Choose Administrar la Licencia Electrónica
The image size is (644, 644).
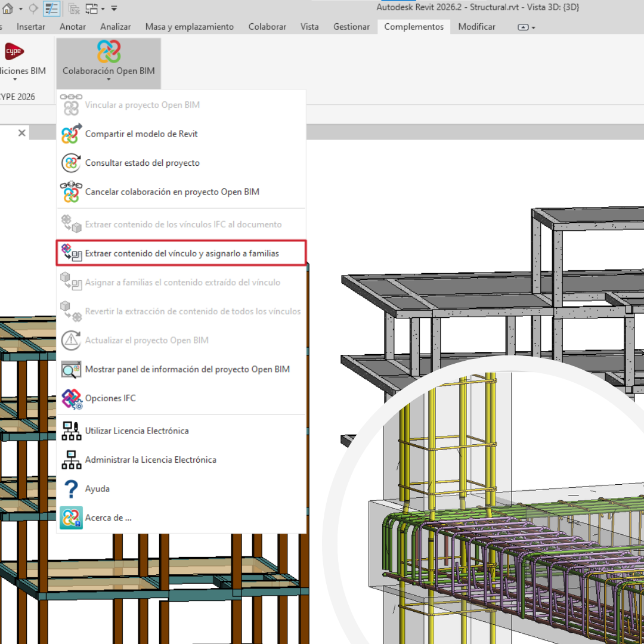(150, 460)
